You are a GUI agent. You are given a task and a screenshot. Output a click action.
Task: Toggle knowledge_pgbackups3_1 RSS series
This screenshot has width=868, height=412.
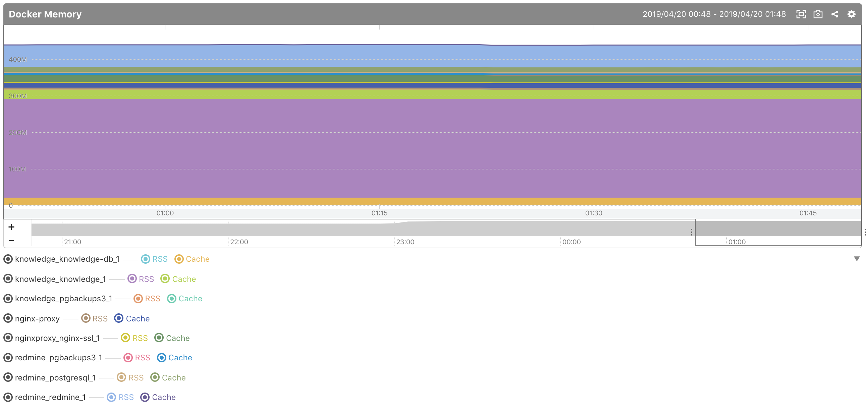point(138,299)
